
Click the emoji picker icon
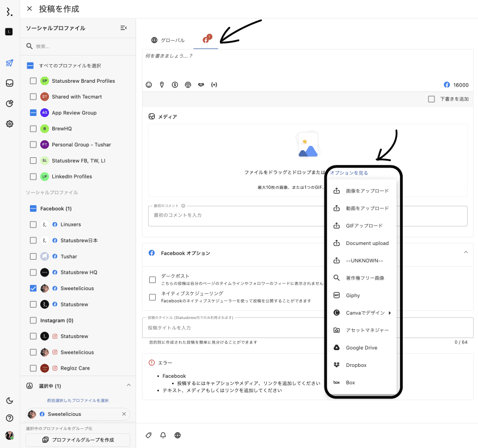(149, 85)
